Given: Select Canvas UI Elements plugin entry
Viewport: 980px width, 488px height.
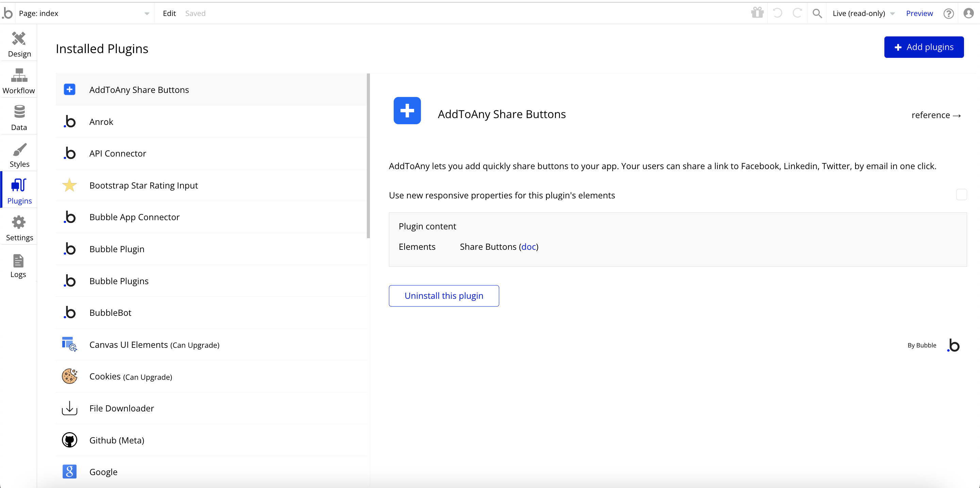Looking at the screenshot, I should point(211,344).
